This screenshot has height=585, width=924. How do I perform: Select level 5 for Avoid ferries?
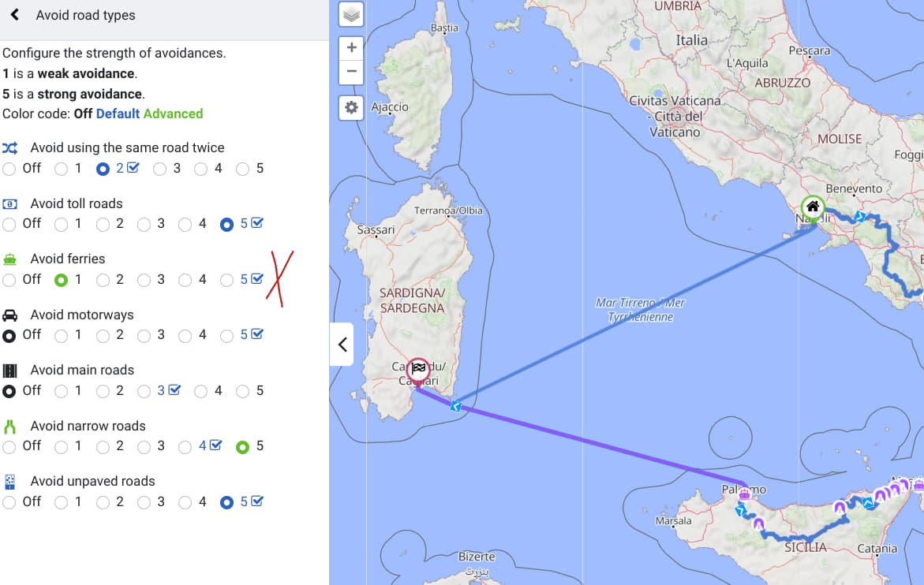227,280
